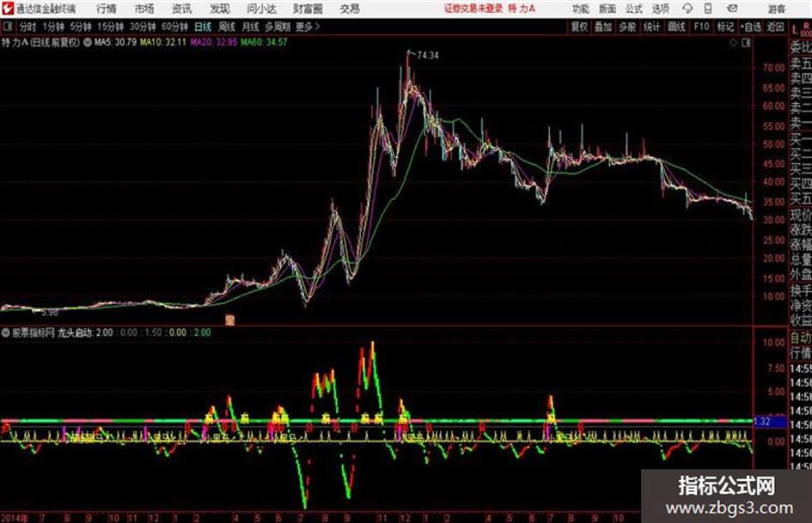This screenshot has height=523, width=812.
Task: Click the 叠加 overlay button
Action: point(603,27)
